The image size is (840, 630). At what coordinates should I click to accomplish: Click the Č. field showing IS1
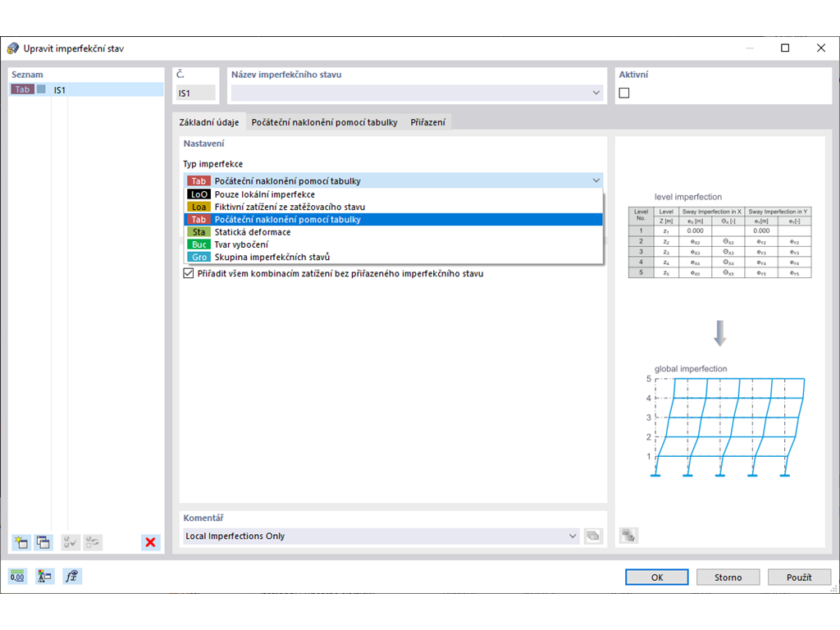(x=196, y=93)
